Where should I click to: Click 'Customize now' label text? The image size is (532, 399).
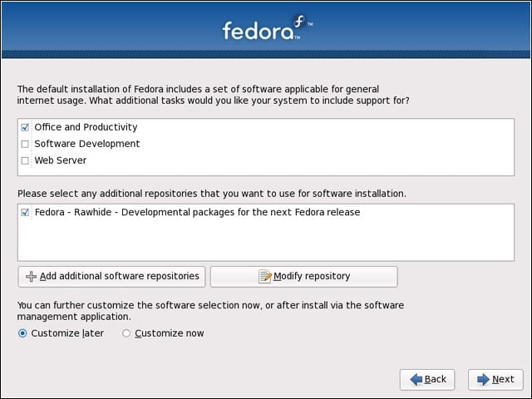pos(170,333)
